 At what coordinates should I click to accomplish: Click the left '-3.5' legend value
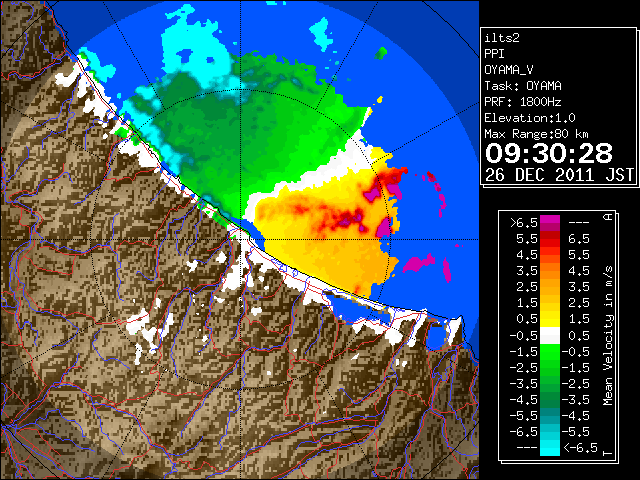524,384
